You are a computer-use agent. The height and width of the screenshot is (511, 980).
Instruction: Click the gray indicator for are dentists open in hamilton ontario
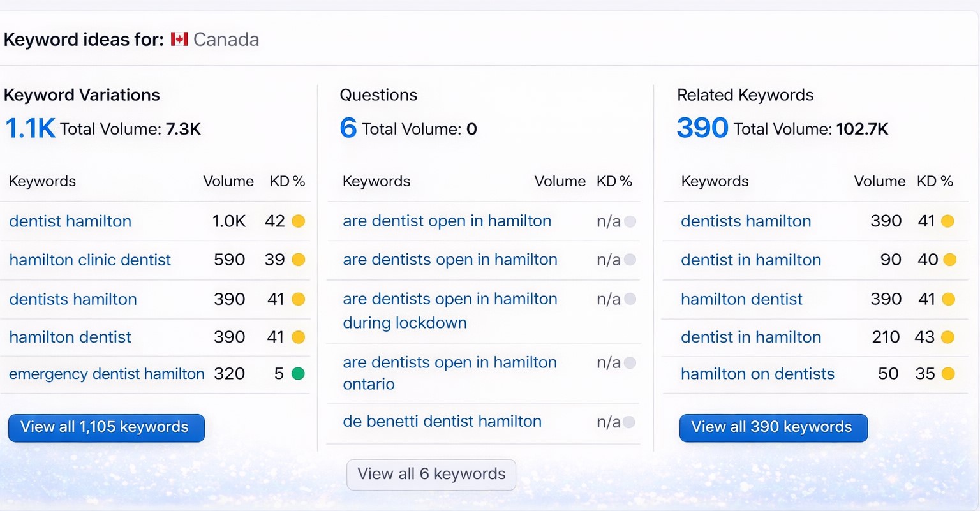[x=630, y=362]
